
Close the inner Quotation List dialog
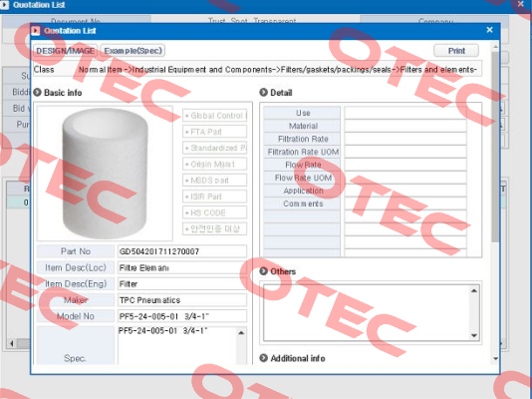pos(489,30)
